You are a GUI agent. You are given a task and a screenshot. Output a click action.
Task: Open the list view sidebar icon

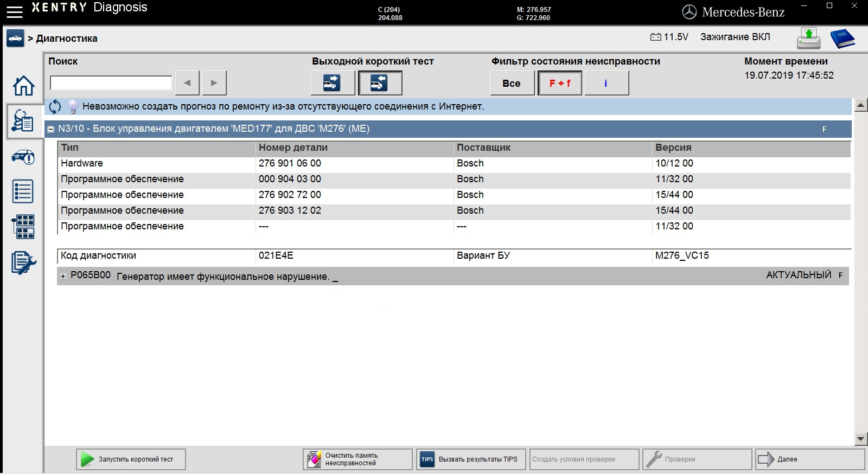coord(23,191)
